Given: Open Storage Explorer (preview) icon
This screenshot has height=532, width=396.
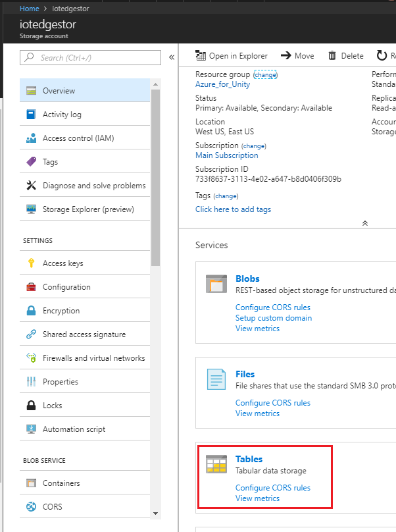Looking at the screenshot, I should pyautogui.click(x=31, y=209).
